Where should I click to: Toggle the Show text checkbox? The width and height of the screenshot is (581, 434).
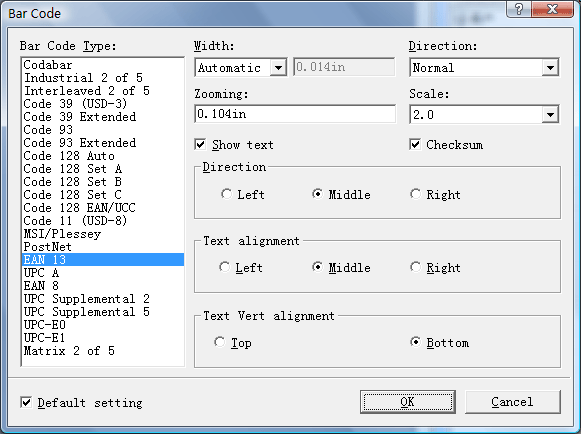pyautogui.click(x=200, y=144)
